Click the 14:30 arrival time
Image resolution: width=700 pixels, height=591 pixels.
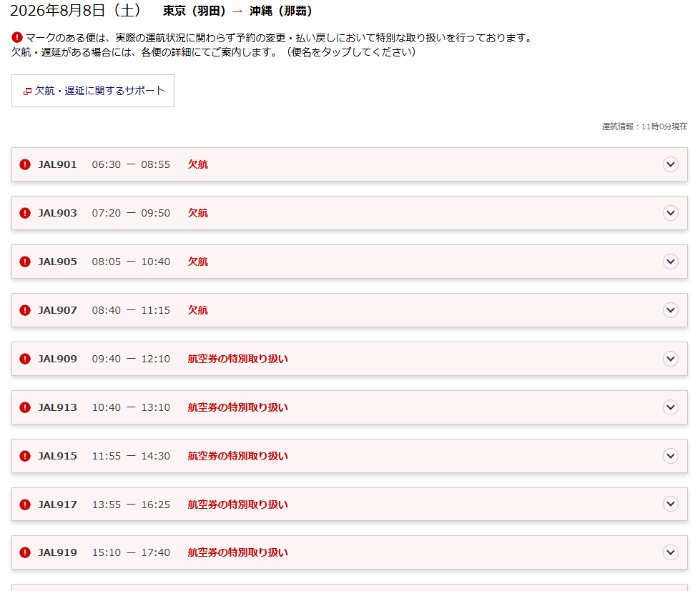pos(155,457)
